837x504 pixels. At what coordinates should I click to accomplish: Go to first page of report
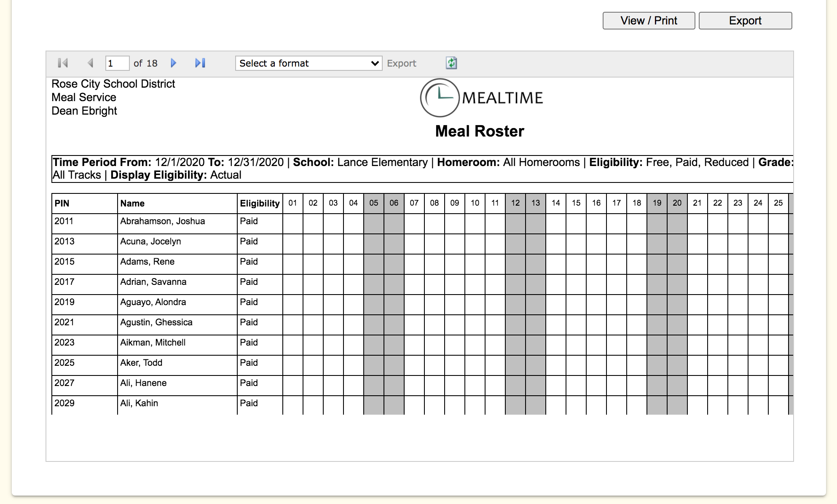63,63
